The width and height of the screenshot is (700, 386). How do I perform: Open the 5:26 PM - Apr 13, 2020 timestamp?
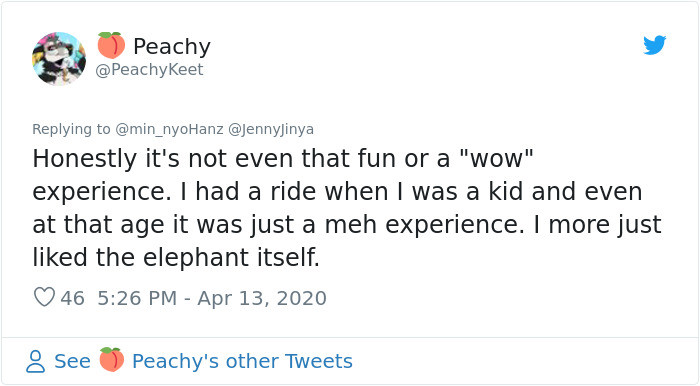pyautogui.click(x=212, y=298)
